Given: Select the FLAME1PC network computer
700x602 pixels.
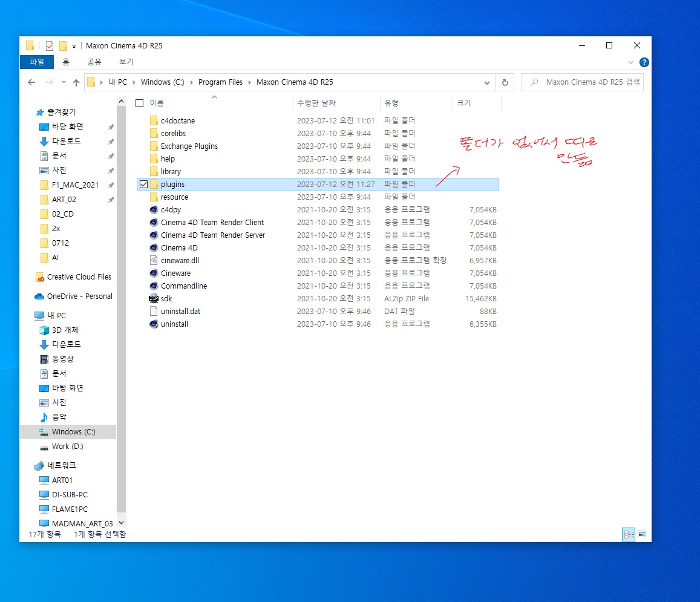Looking at the screenshot, I should click(70, 509).
